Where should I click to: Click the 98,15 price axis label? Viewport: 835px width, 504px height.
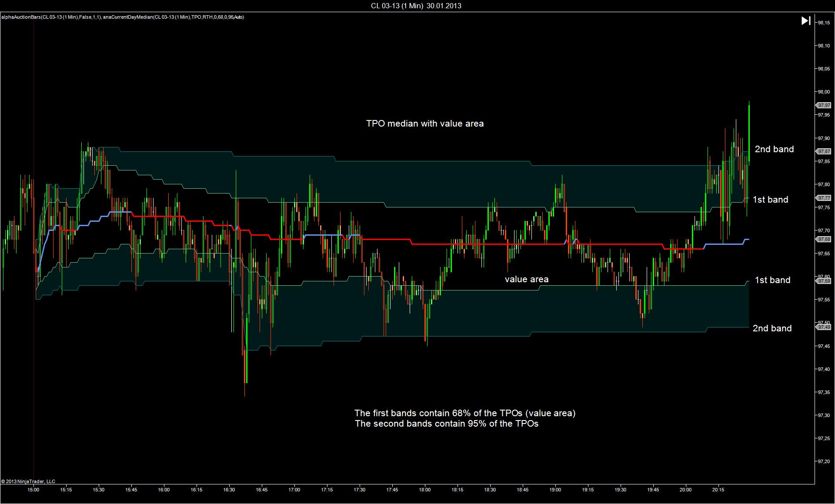click(824, 23)
